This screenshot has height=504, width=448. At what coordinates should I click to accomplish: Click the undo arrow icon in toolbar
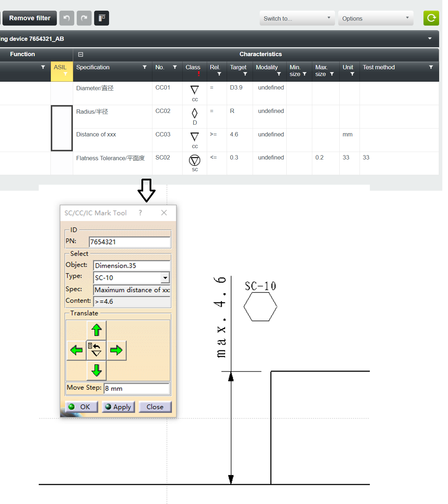(x=66, y=18)
